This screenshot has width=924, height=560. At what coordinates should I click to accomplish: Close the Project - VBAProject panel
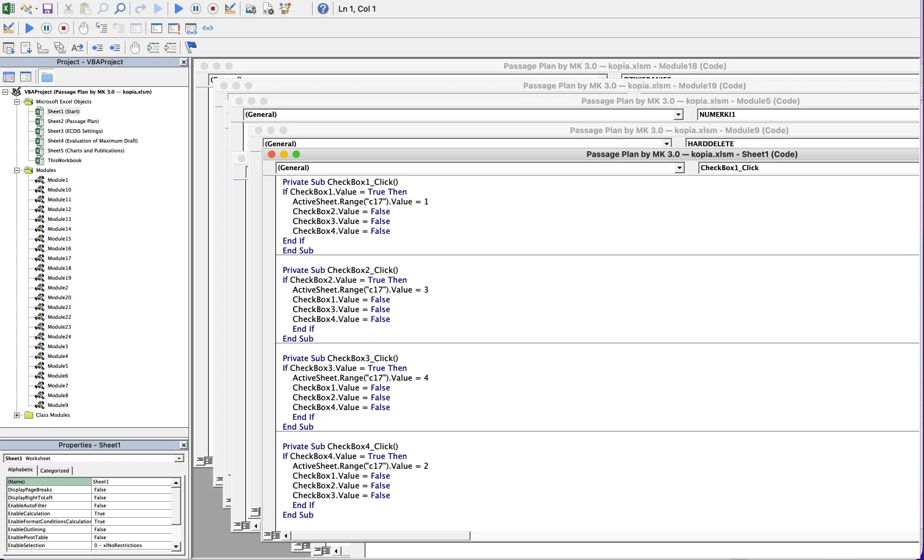tap(184, 62)
